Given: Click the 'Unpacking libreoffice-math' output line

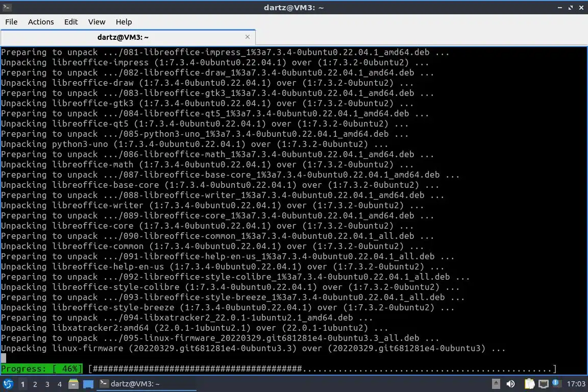Looking at the screenshot, I should (207, 165).
